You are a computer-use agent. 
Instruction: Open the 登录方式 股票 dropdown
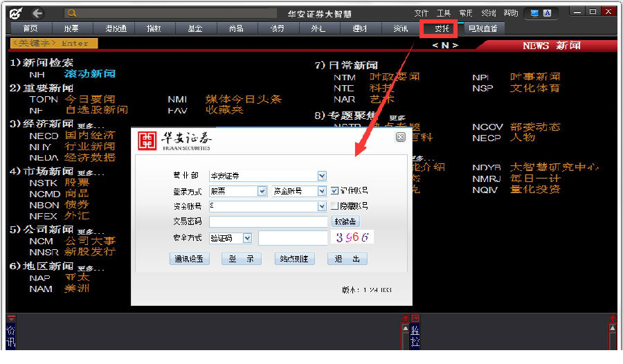tap(262, 191)
